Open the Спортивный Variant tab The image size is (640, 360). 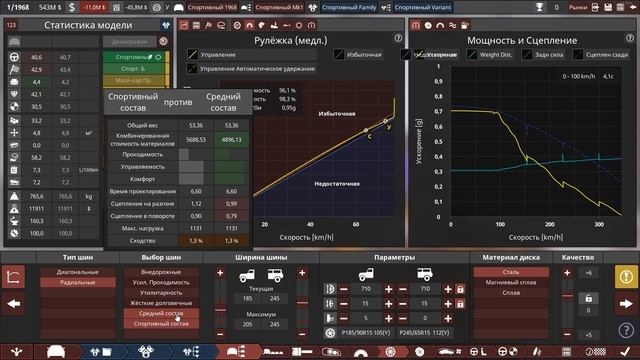click(423, 7)
